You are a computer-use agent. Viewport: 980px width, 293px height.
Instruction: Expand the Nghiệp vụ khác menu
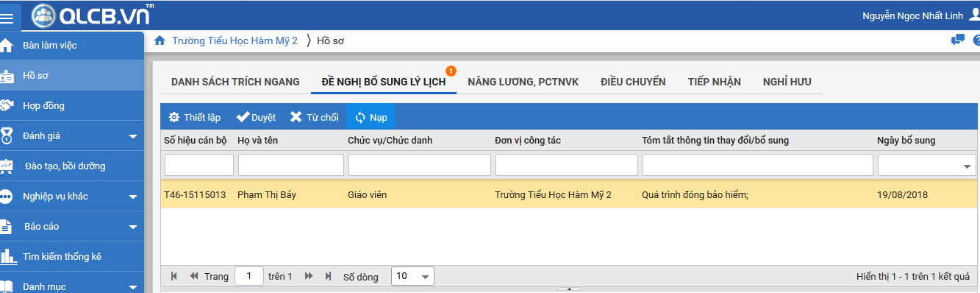point(71,197)
